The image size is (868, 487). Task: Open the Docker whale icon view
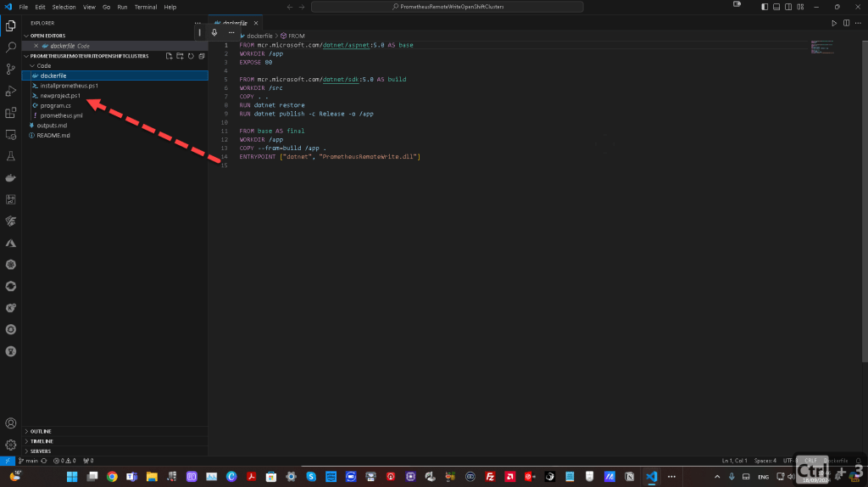click(x=10, y=178)
